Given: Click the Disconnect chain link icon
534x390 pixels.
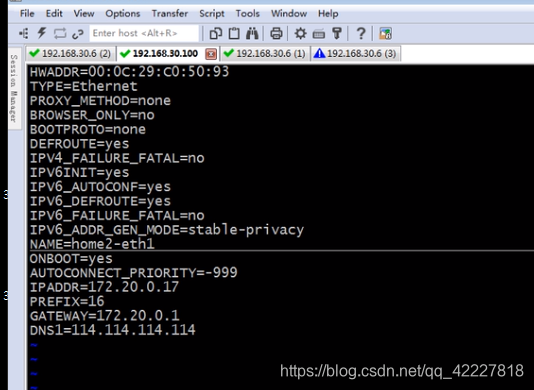Looking at the screenshot, I should (78, 34).
